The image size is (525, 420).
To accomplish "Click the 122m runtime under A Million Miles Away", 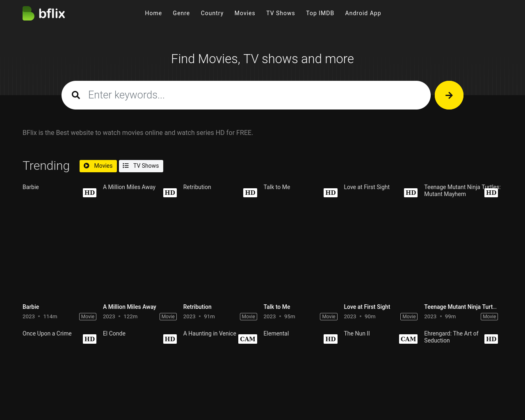I will tap(130, 317).
